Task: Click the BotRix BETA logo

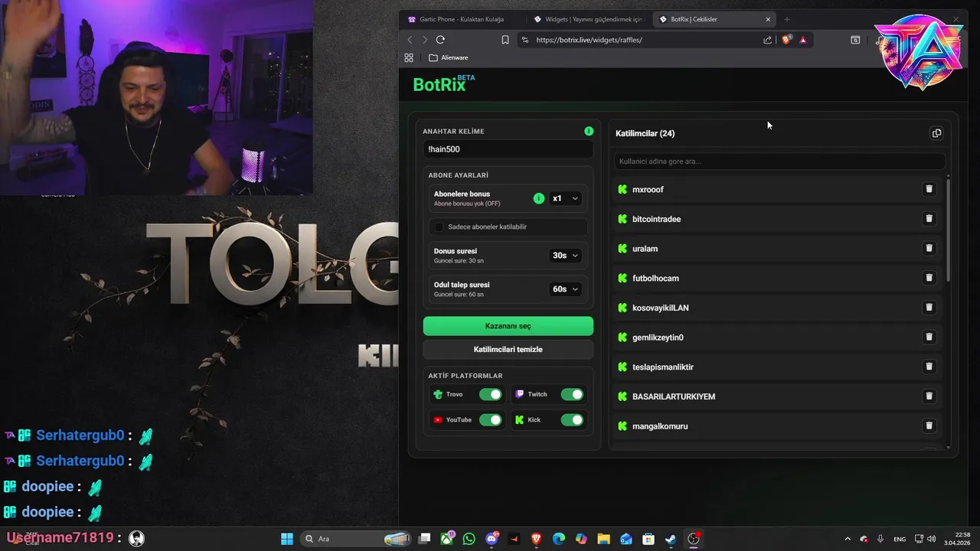Action: coord(444,84)
